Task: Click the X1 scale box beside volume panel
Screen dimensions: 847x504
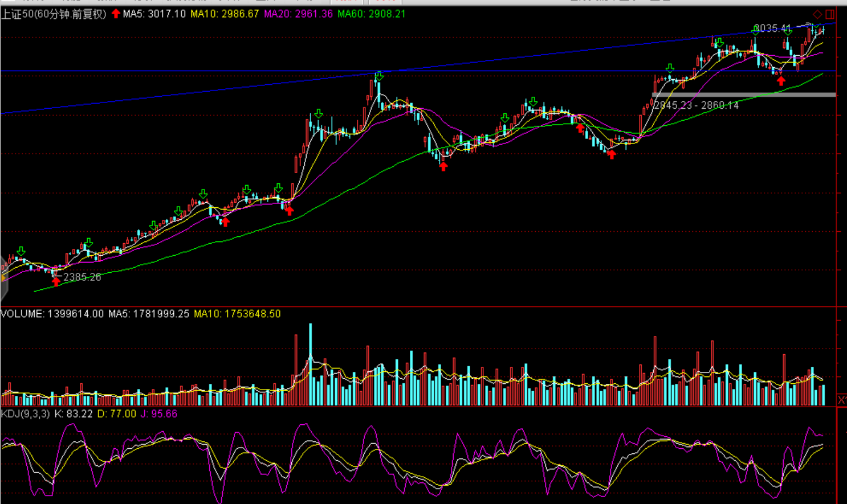Action: click(842, 400)
